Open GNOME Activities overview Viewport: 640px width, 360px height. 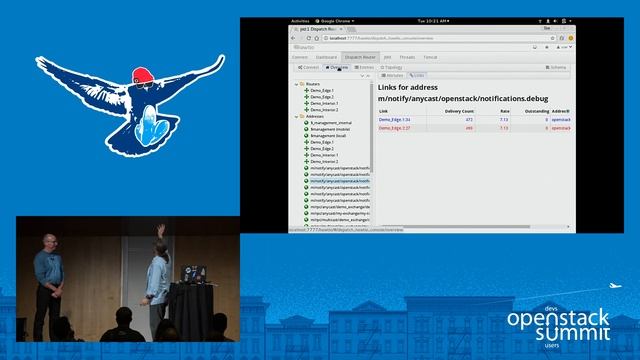[300, 21]
